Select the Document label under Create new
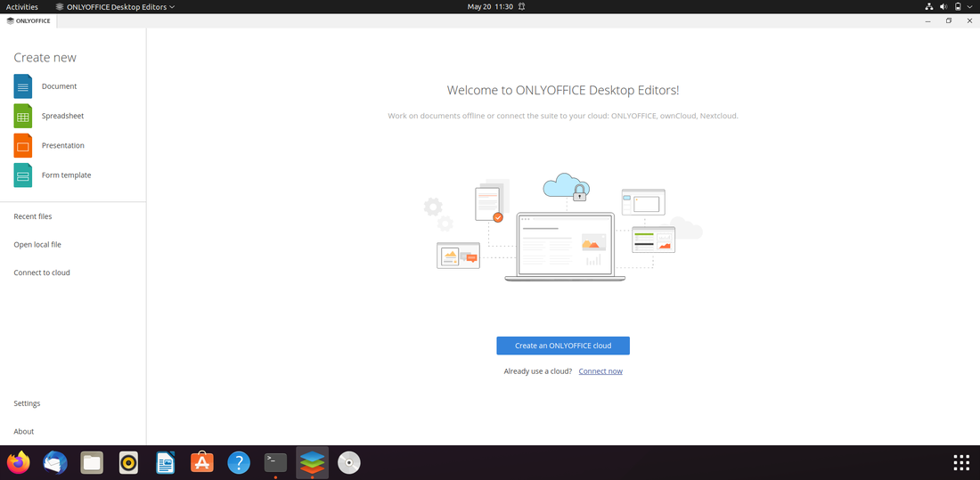980x480 pixels. click(x=60, y=86)
